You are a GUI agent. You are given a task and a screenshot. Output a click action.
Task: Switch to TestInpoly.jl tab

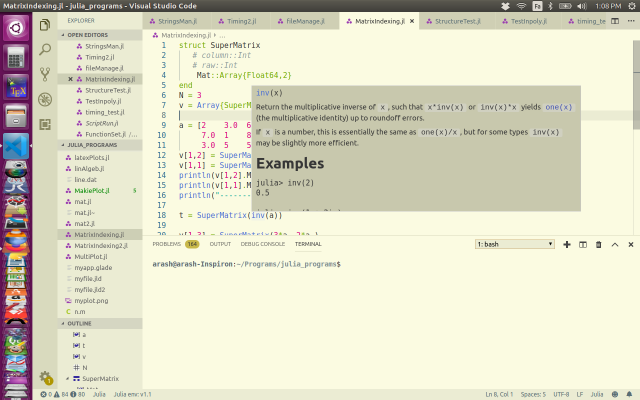tap(529, 21)
